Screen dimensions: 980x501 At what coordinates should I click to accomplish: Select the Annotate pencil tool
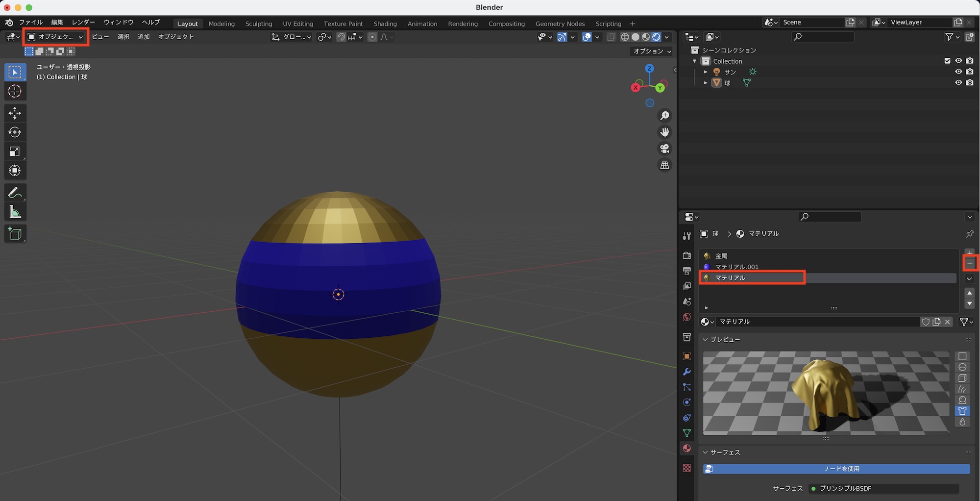tap(15, 193)
